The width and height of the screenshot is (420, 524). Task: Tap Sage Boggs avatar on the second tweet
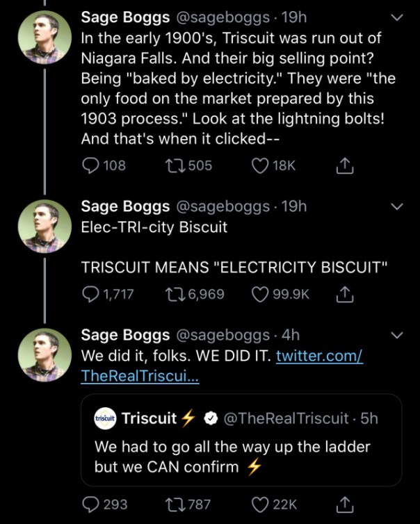(x=44, y=226)
